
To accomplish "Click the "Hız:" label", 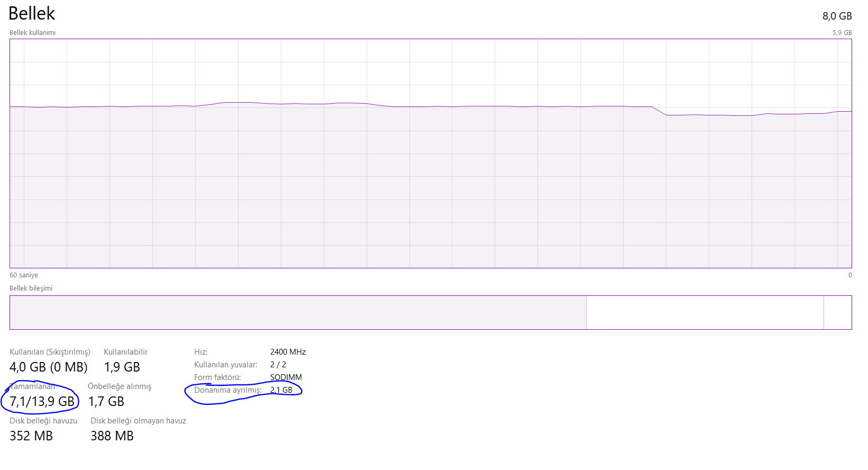I will [x=200, y=352].
